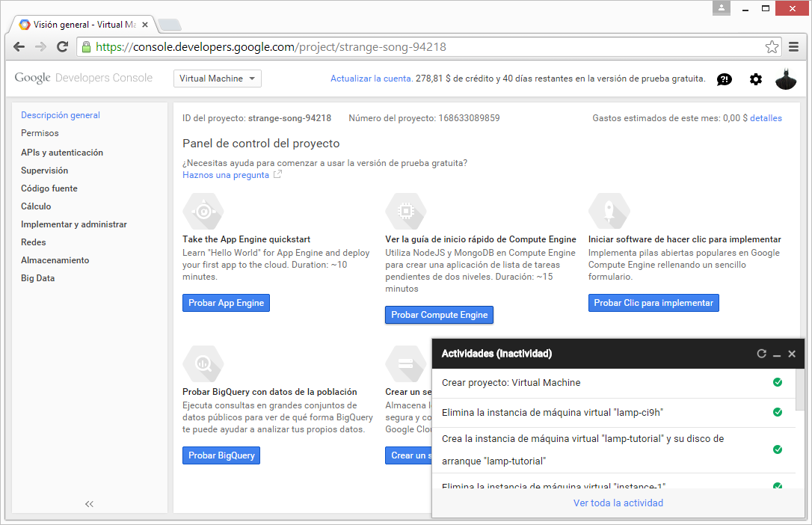812x525 pixels.
Task: Bookmark the page with the star icon
Action: 772,47
